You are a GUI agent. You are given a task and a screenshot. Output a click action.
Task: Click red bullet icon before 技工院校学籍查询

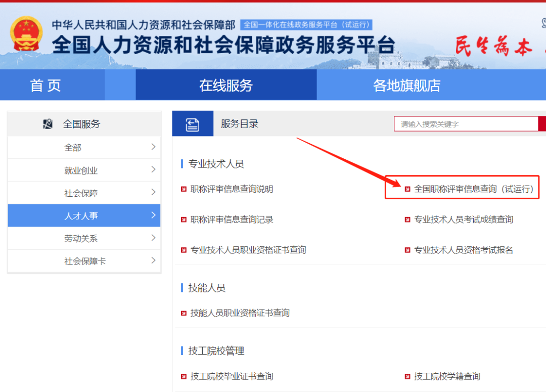pos(407,376)
